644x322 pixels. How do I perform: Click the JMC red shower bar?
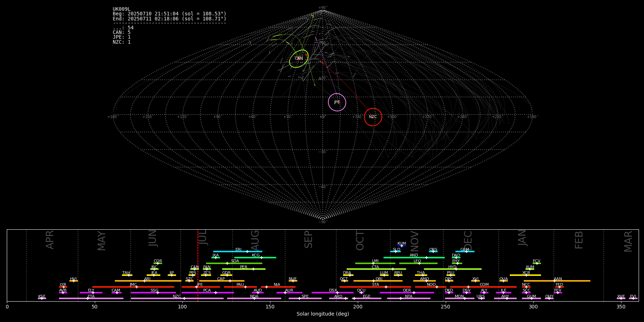click(133, 287)
